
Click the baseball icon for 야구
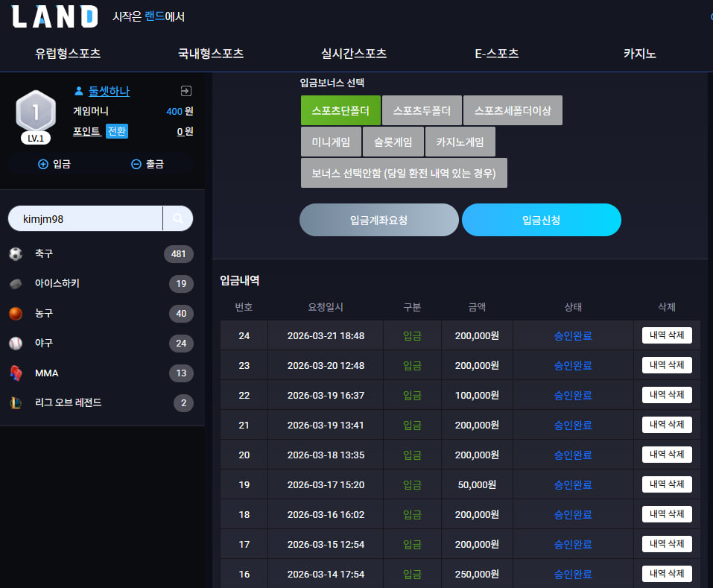pos(16,344)
